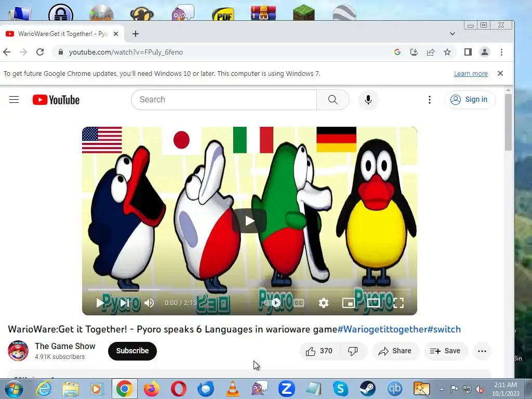Open YouTube guide hamburger menu

click(14, 99)
